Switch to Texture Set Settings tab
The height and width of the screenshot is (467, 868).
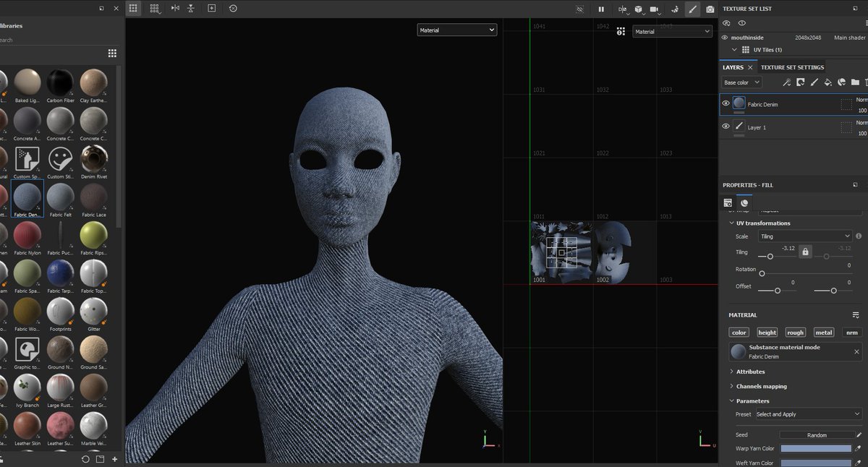coord(792,67)
